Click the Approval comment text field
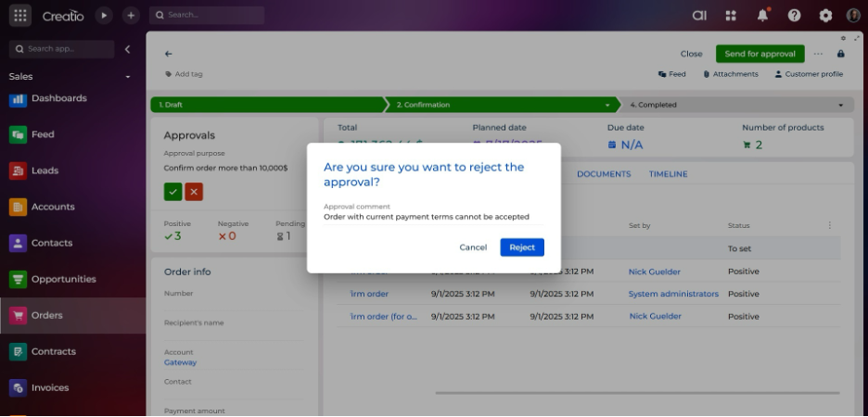 (432, 217)
